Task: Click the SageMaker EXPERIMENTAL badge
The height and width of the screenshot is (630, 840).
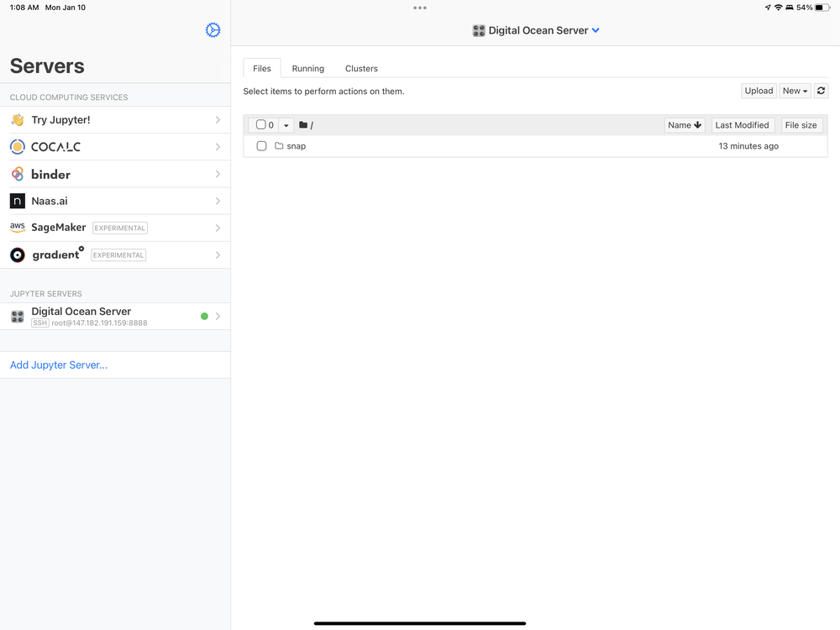Action: point(120,228)
